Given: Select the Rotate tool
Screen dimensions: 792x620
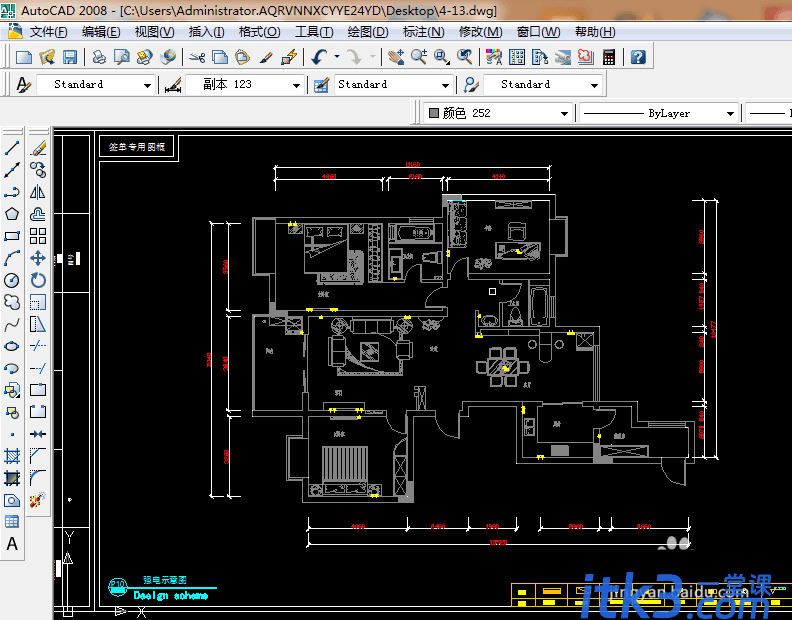Looking at the screenshot, I should tap(38, 280).
